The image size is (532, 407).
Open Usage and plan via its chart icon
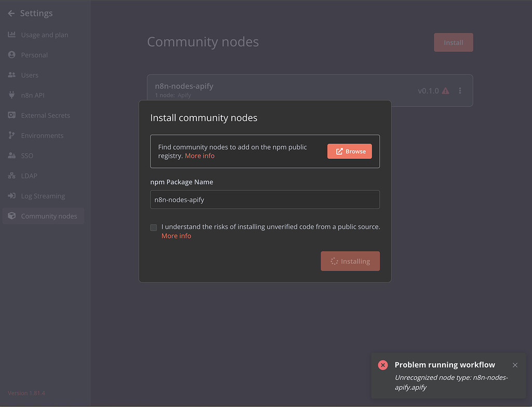click(11, 35)
